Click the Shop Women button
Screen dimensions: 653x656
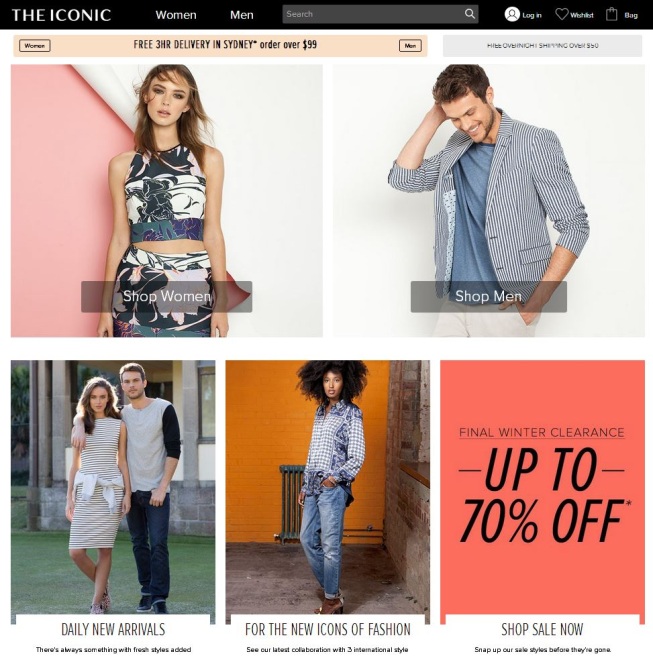(166, 296)
